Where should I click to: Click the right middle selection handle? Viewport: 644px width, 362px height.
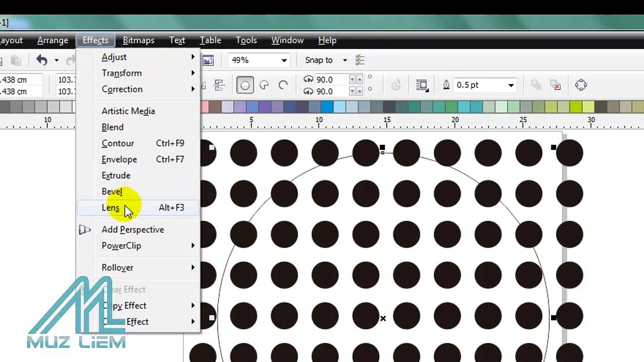553,318
